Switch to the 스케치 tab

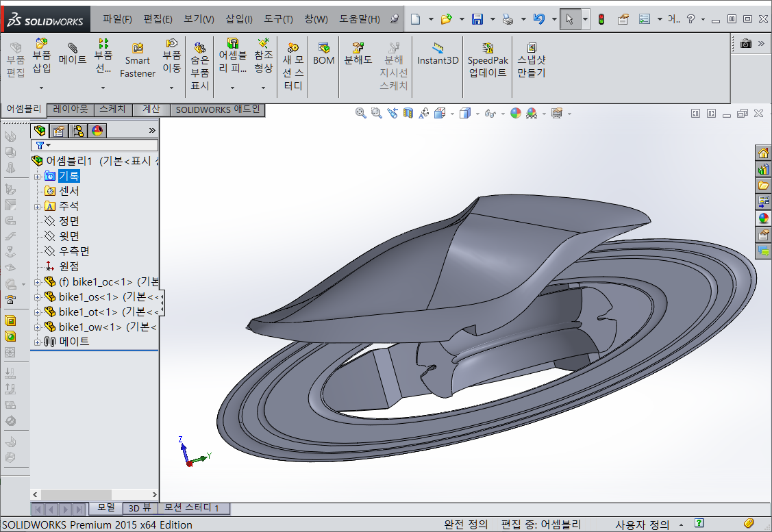coord(113,110)
